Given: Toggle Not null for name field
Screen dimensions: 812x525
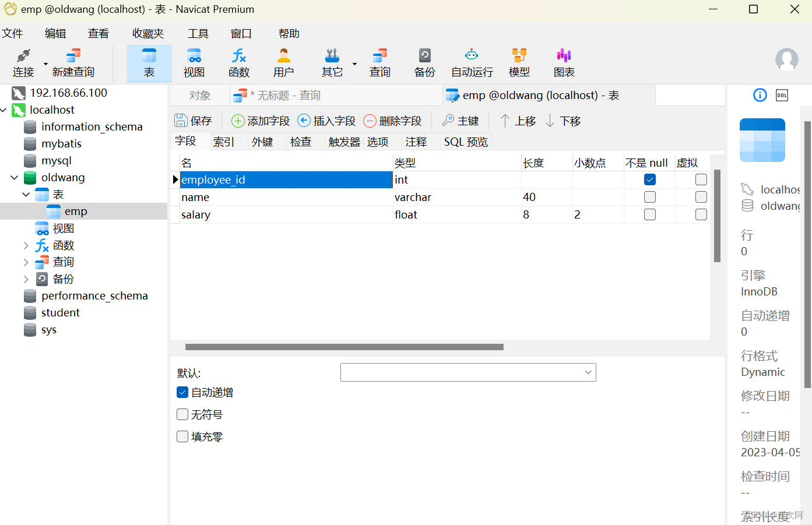Looking at the screenshot, I should pos(650,197).
